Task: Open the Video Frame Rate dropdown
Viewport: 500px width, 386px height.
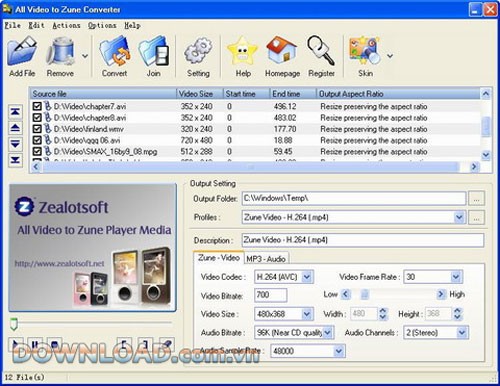Action: (456, 277)
